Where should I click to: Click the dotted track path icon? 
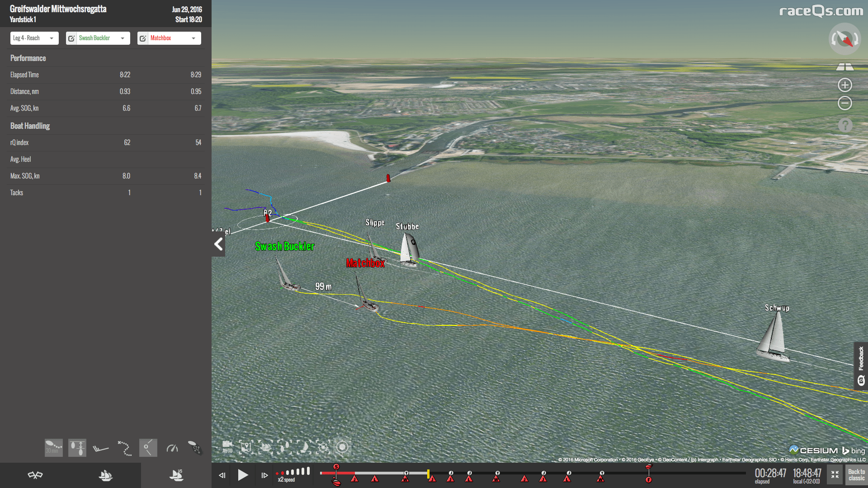(x=124, y=447)
